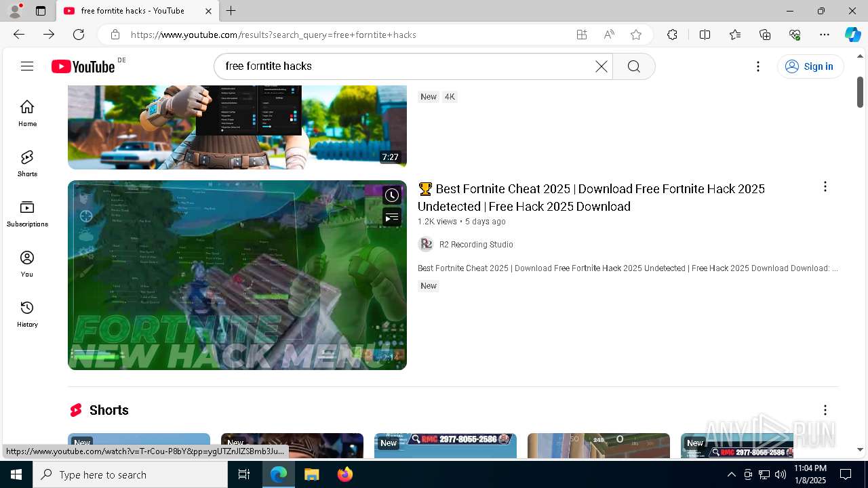868x488 pixels.
Task: Click the R2 Recording Studio channel avatar
Action: (x=426, y=244)
